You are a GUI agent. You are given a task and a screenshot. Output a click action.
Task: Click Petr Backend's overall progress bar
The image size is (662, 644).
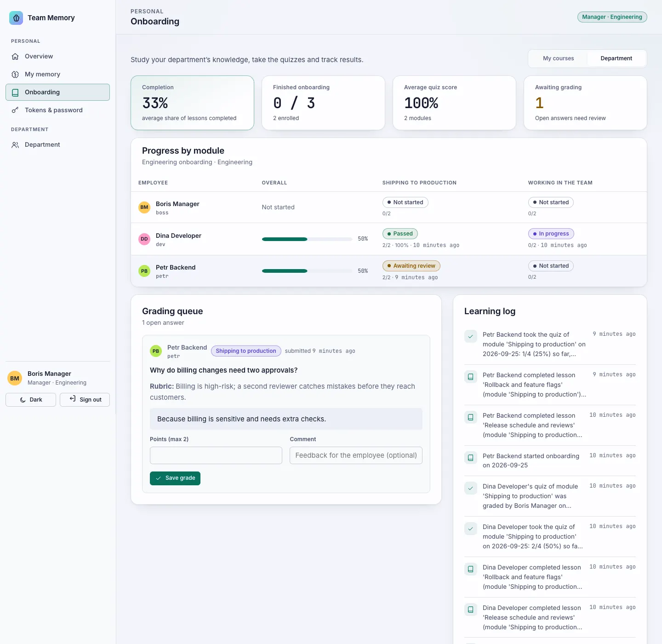[x=307, y=271]
